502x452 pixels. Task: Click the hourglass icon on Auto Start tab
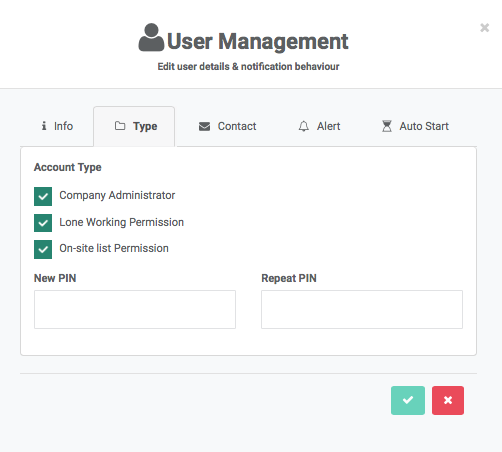[387, 126]
